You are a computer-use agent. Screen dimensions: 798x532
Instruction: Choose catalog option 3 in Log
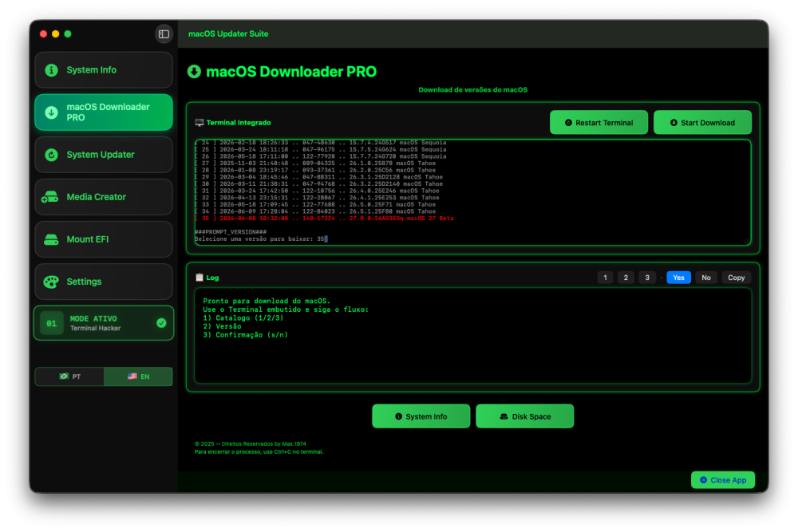[647, 278]
